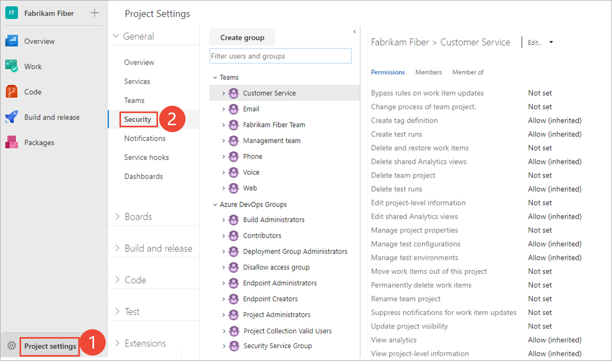Click the Contributors group icon
612x364 pixels.
[x=234, y=236]
